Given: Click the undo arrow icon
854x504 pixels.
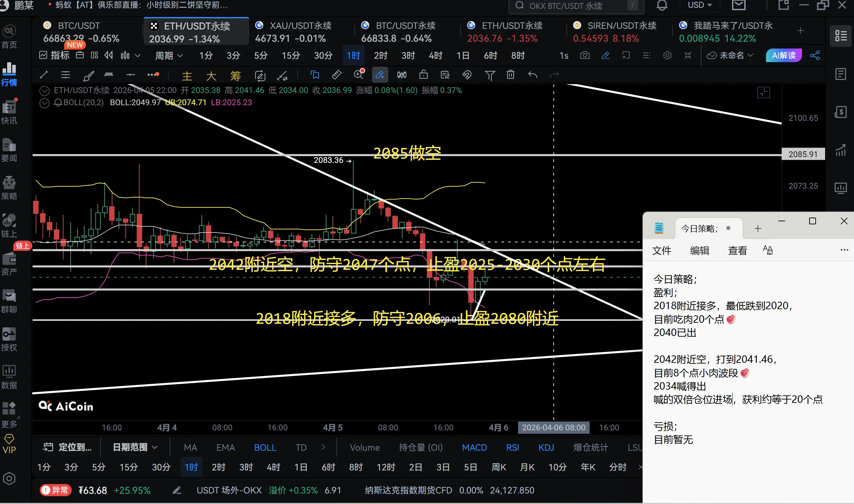Looking at the screenshot, I should pyautogui.click(x=532, y=75).
